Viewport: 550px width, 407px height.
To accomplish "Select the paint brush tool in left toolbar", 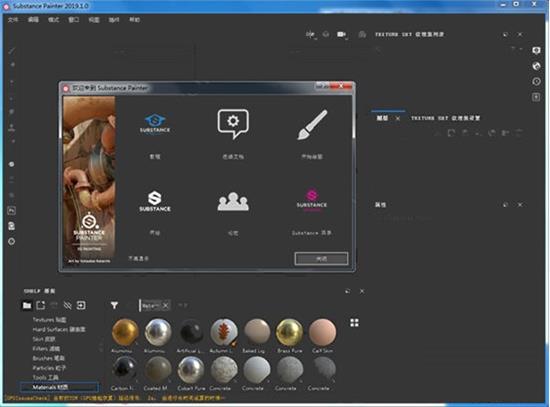I will click(12, 51).
